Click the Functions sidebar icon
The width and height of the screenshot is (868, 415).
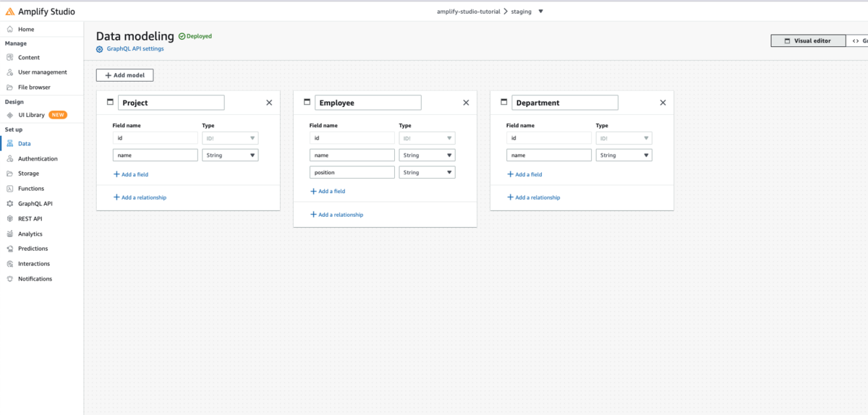tap(10, 189)
